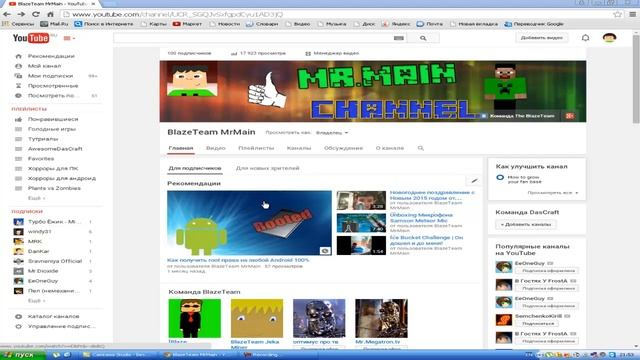The height and width of the screenshot is (360, 640).
Task: Open the оптимус про тв channel thumbnail
Action: (319, 318)
